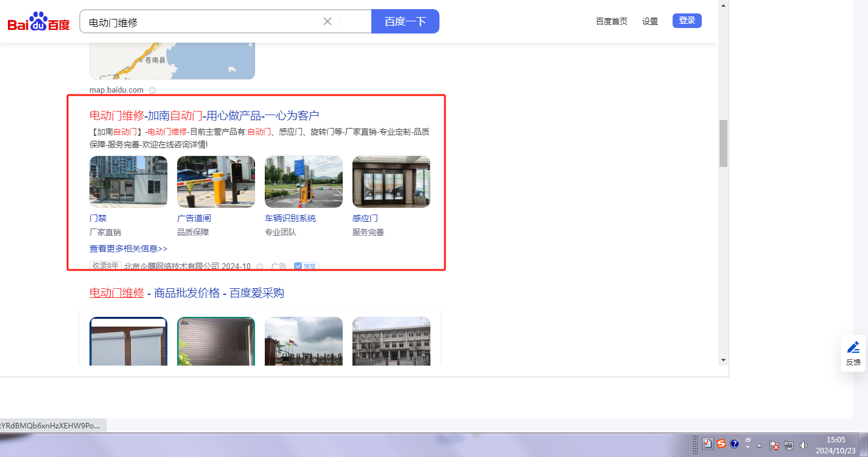Screen dimensions: 868x457
Task: Click the 车辆识别系统 text link
Action: coord(290,218)
